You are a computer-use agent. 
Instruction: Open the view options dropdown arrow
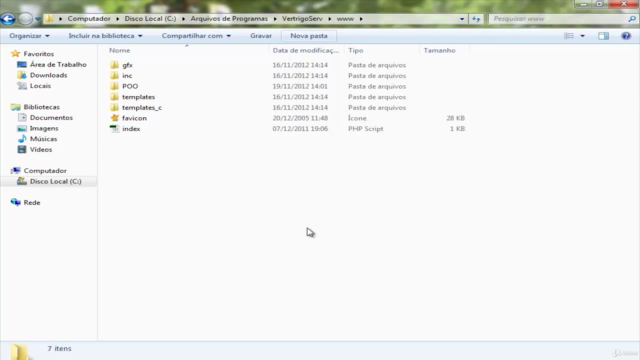(x=582, y=36)
